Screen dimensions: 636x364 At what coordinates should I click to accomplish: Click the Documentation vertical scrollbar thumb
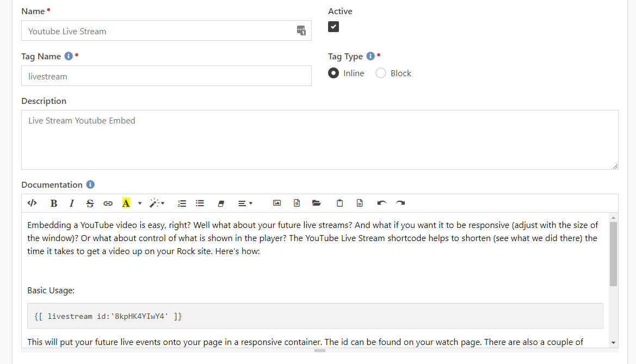tap(613, 254)
